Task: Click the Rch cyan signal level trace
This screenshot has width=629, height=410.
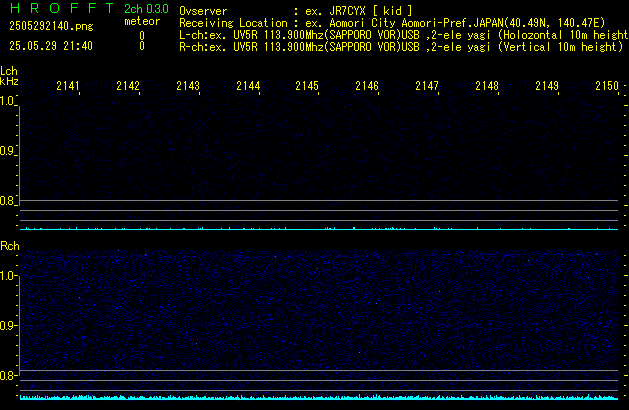Action: [319, 398]
